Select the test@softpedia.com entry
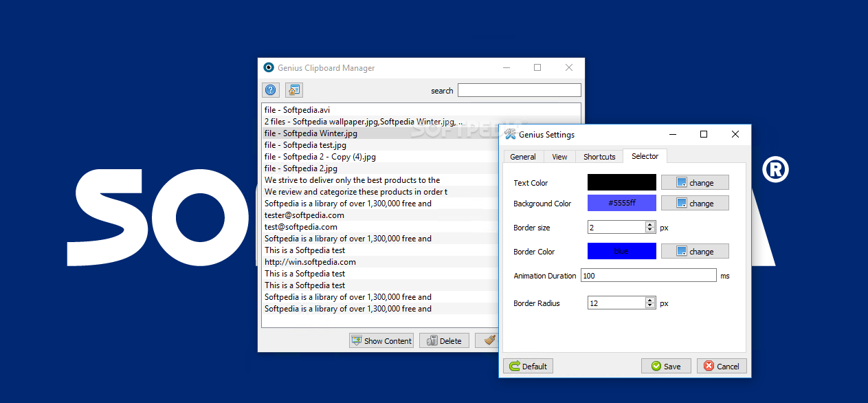868x403 pixels. [381, 226]
